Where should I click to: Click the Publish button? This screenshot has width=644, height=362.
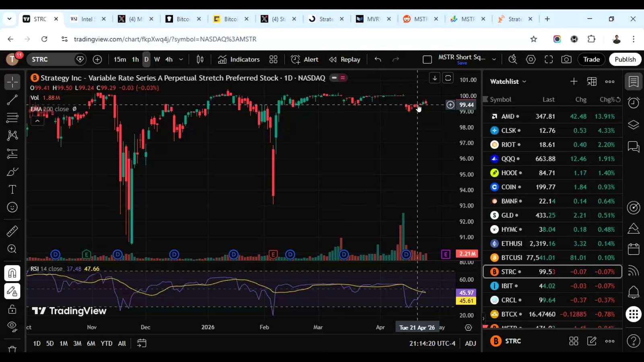pos(625,60)
